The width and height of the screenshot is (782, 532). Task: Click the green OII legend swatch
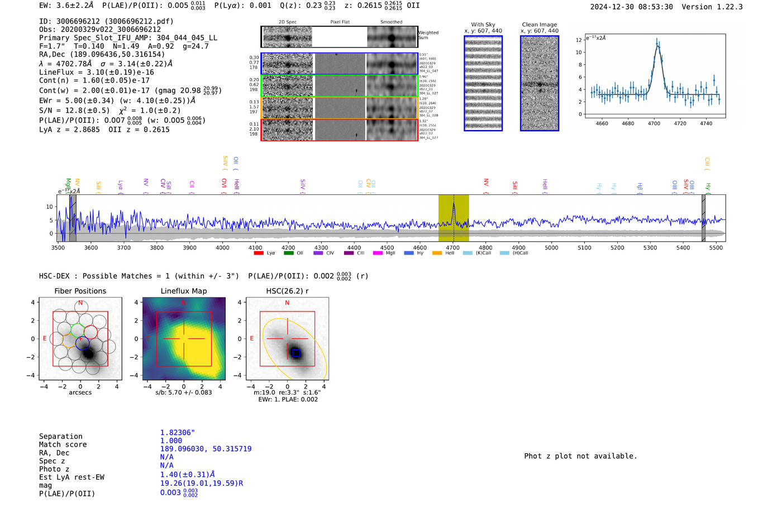coord(288,253)
